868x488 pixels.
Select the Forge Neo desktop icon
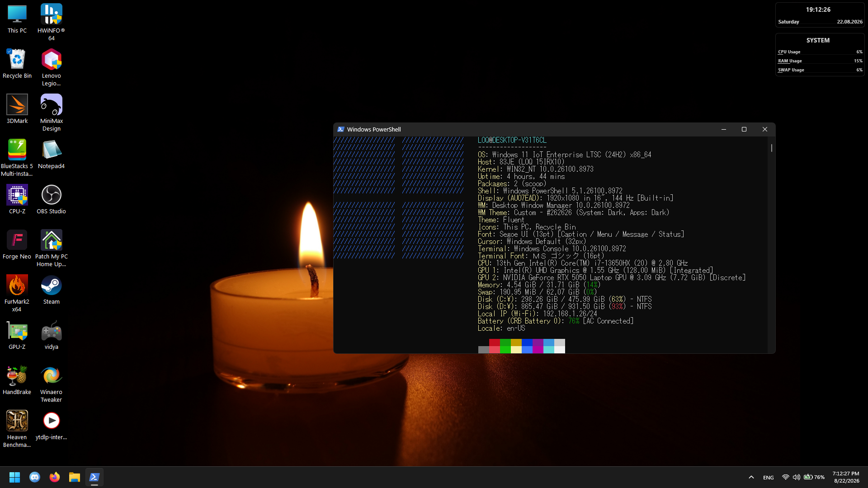pyautogui.click(x=17, y=245)
